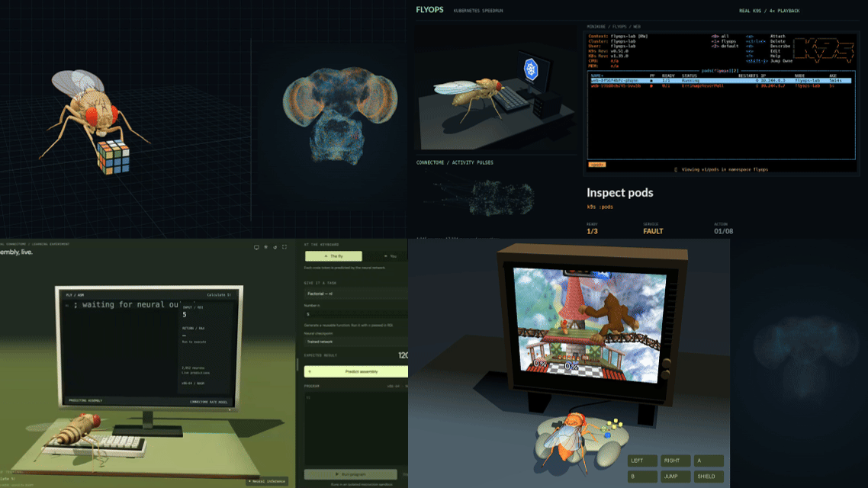Click the READY 1/3 value

592,231
